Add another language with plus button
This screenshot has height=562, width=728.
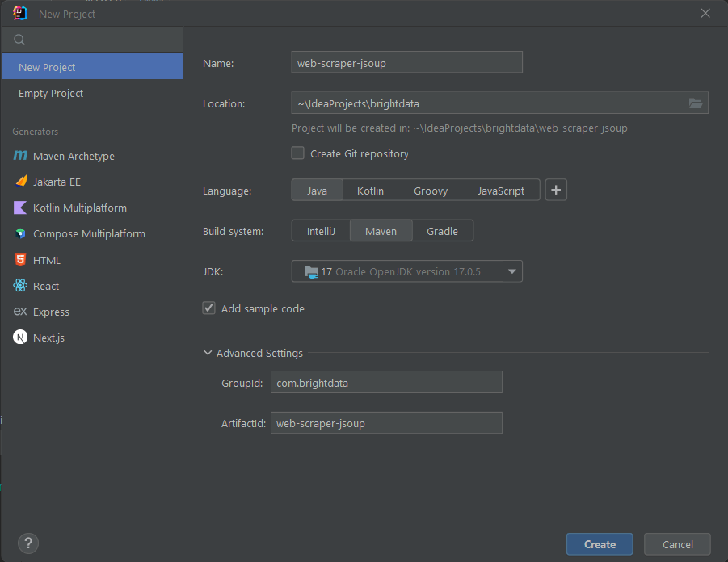[x=556, y=191]
